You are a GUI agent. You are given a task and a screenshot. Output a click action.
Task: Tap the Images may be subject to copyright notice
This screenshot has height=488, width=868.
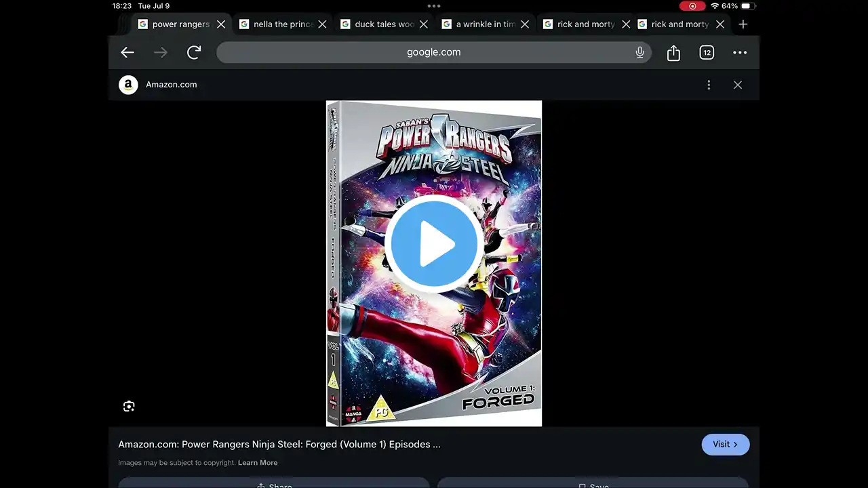coord(177,463)
